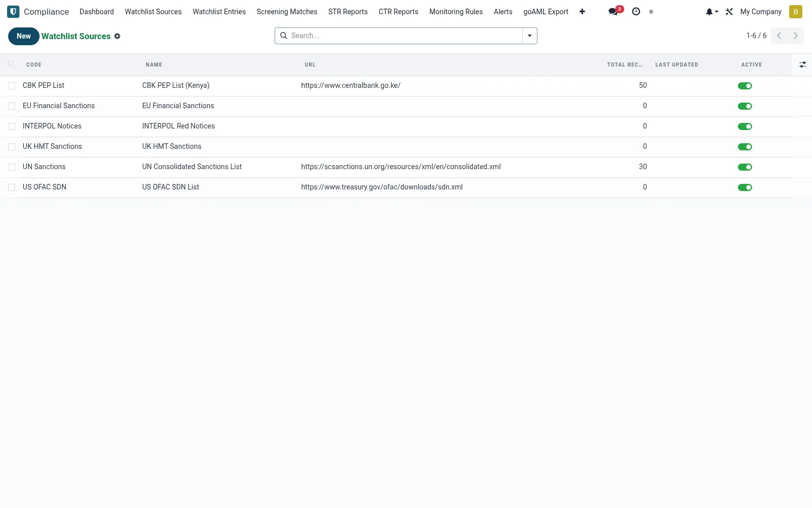Screen dimensions: 812x508
Task: Open the centralbank.go.ke URL cell
Action: [351, 85]
